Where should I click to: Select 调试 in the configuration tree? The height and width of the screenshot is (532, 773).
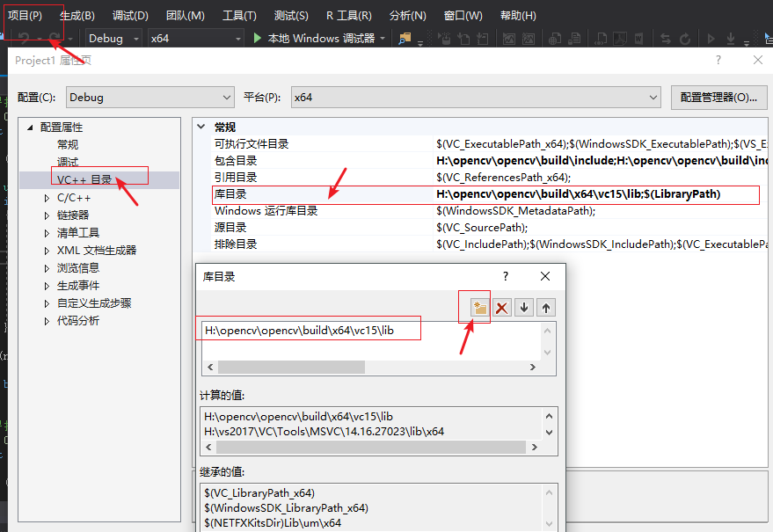68,162
